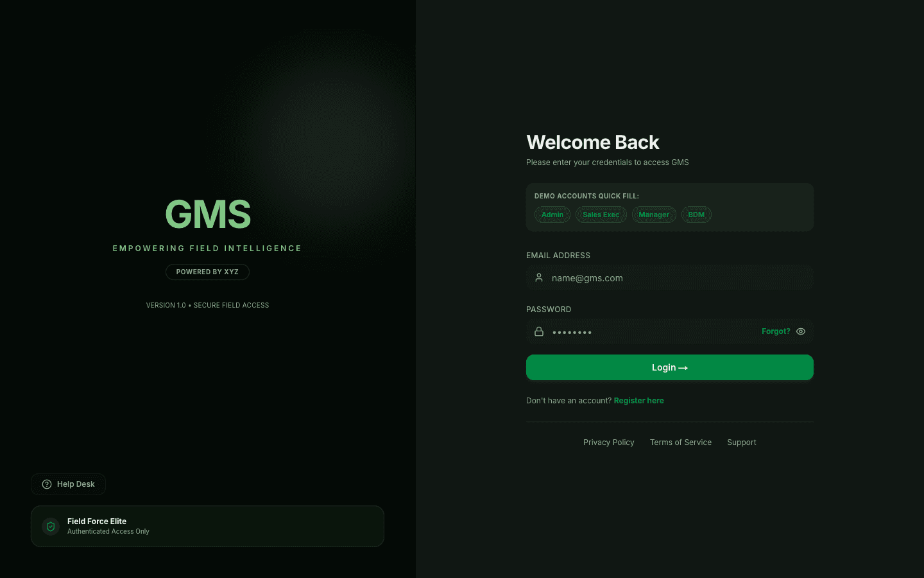Image resolution: width=924 pixels, height=578 pixels.
Task: Click the Field Force Elite card
Action: (x=207, y=527)
